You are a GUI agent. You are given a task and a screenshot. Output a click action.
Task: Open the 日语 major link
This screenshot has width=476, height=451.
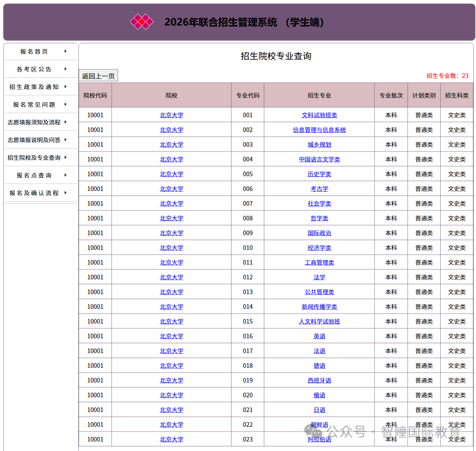[x=319, y=410]
